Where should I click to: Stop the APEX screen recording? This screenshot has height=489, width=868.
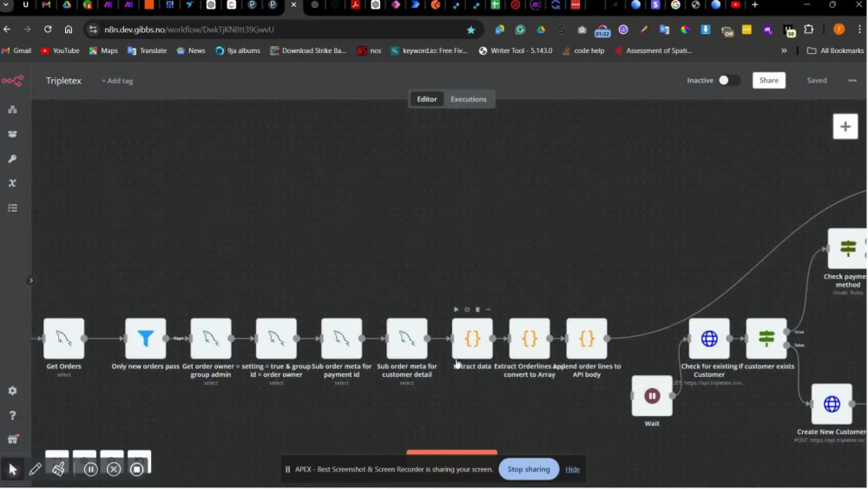pyautogui.click(x=137, y=470)
